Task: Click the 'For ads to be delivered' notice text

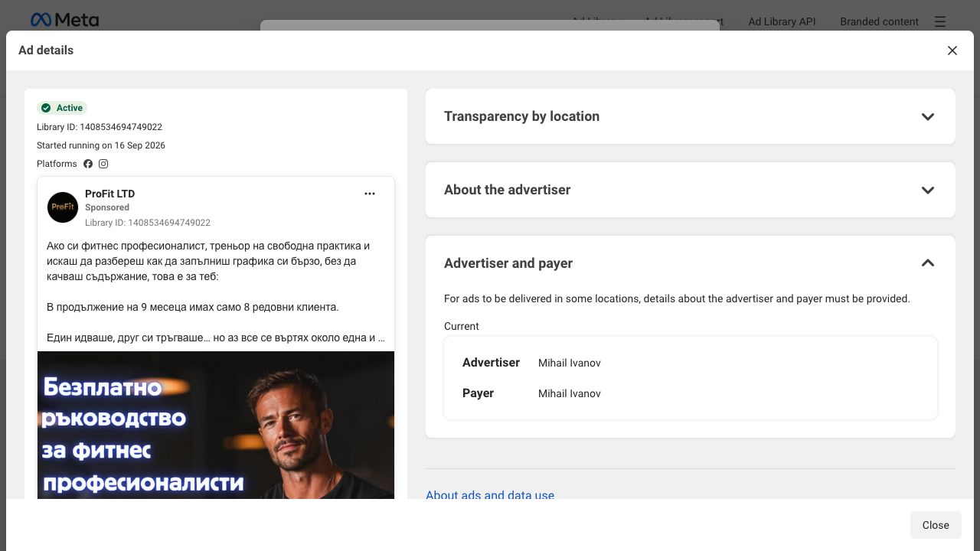Action: tap(677, 298)
